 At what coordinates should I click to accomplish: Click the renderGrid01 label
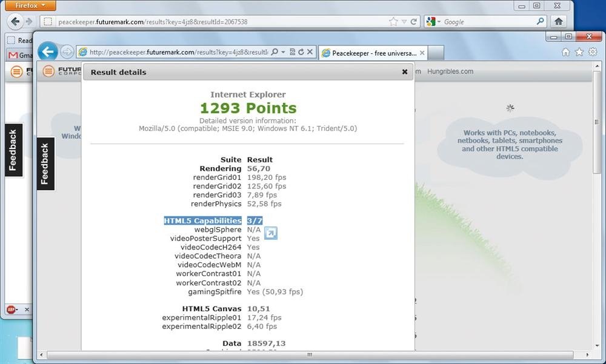pos(217,177)
